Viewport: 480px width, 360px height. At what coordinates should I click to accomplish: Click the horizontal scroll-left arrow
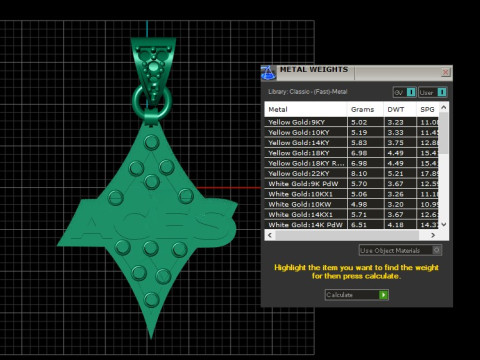coord(270,235)
